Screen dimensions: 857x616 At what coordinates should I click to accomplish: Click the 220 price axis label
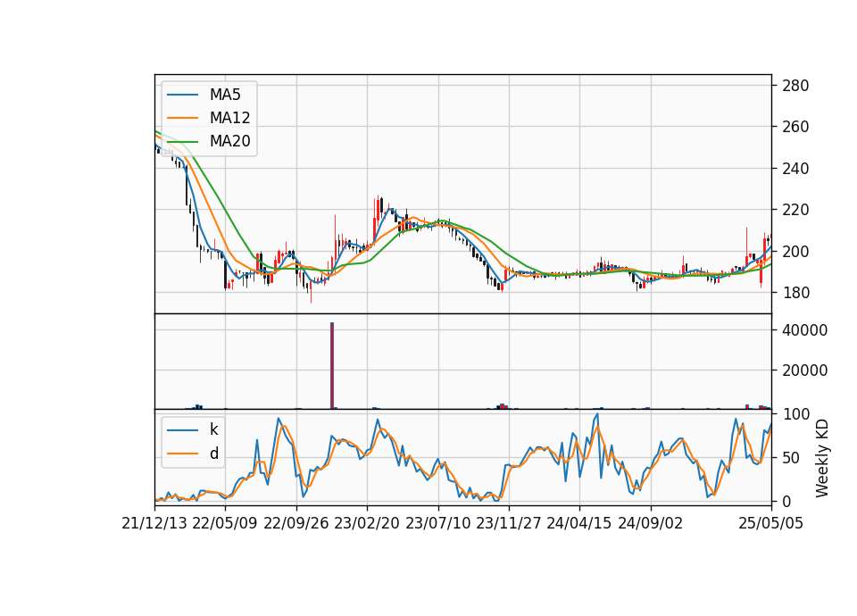[795, 210]
